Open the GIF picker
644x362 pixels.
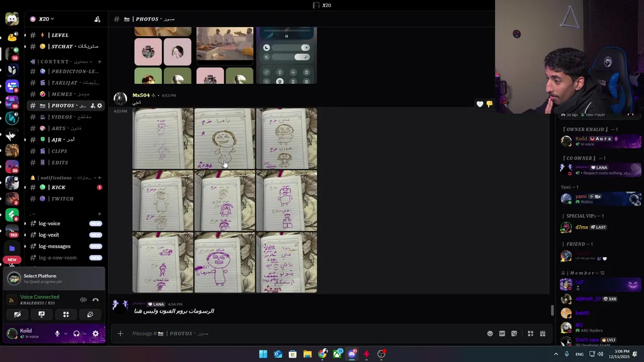[502, 333]
